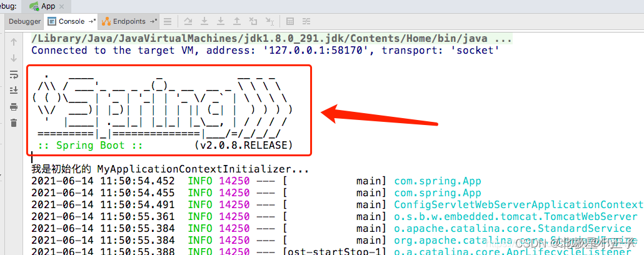Click the MyApplicationContextInitializer output line

tap(170, 169)
